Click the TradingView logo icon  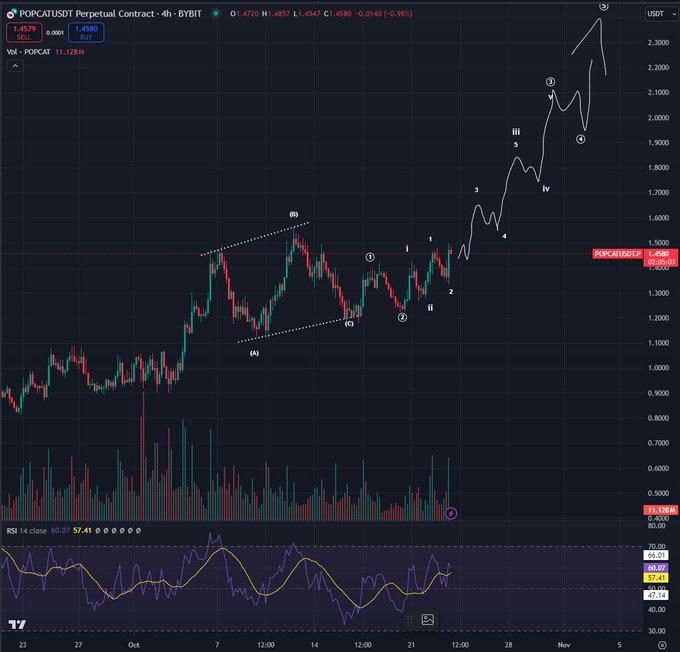point(18,624)
